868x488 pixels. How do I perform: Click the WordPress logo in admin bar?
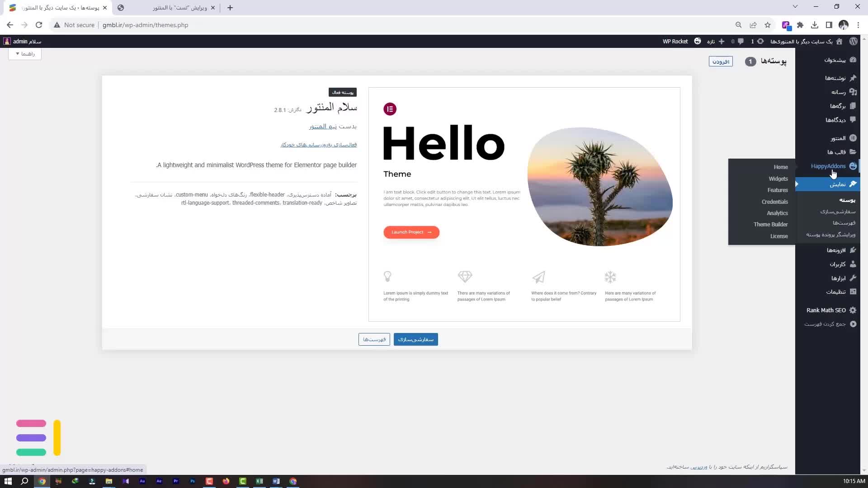pyautogui.click(x=853, y=41)
